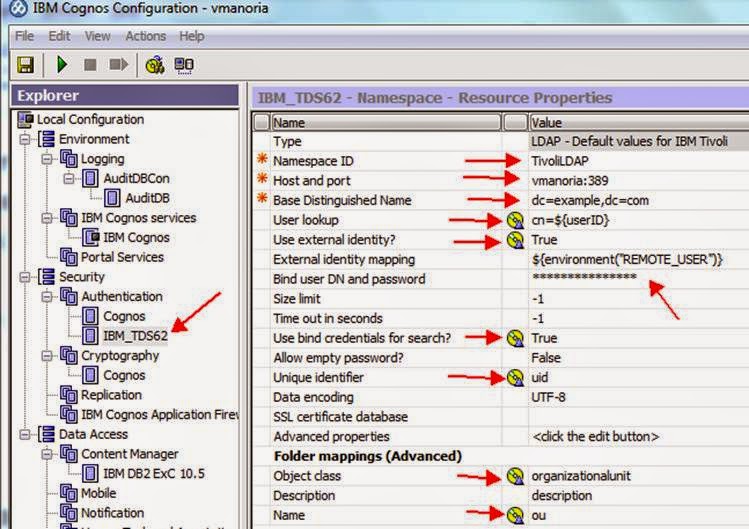Click the computers toolbar icon beside Test

coord(184,65)
